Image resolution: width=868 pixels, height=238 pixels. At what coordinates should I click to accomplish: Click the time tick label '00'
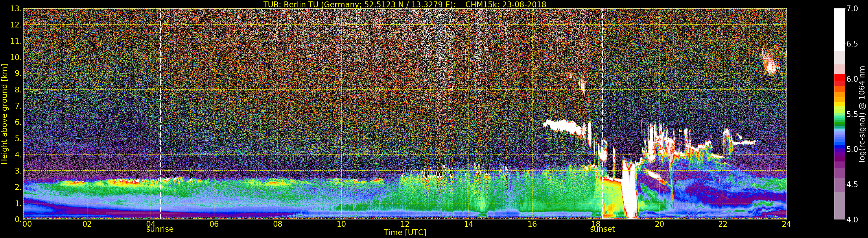[27, 224]
